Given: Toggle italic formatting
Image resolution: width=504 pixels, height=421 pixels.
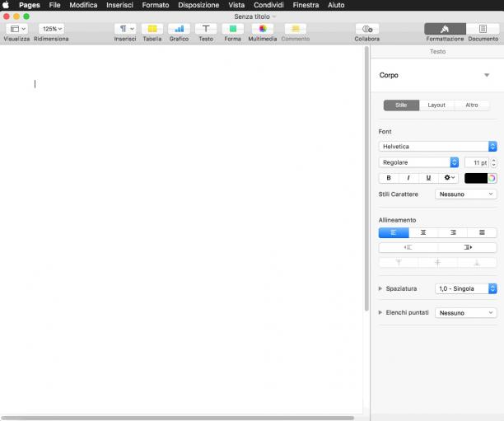Looking at the screenshot, I should (408, 177).
